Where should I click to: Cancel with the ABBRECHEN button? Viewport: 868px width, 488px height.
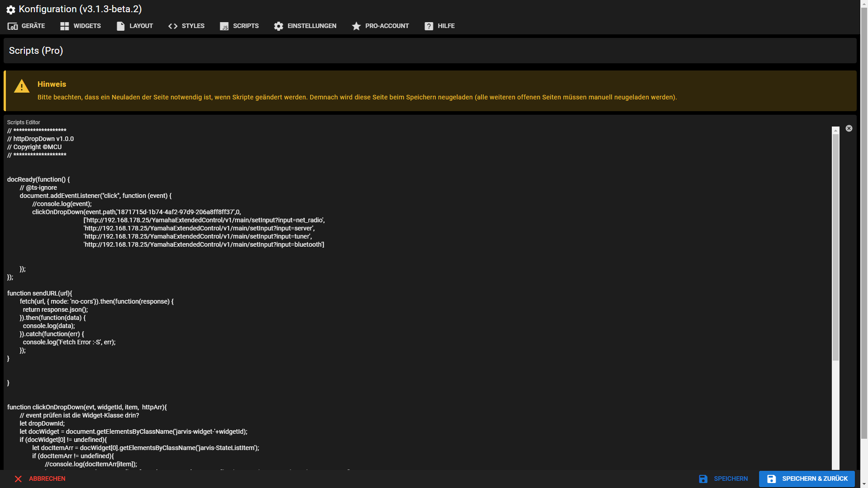40,479
